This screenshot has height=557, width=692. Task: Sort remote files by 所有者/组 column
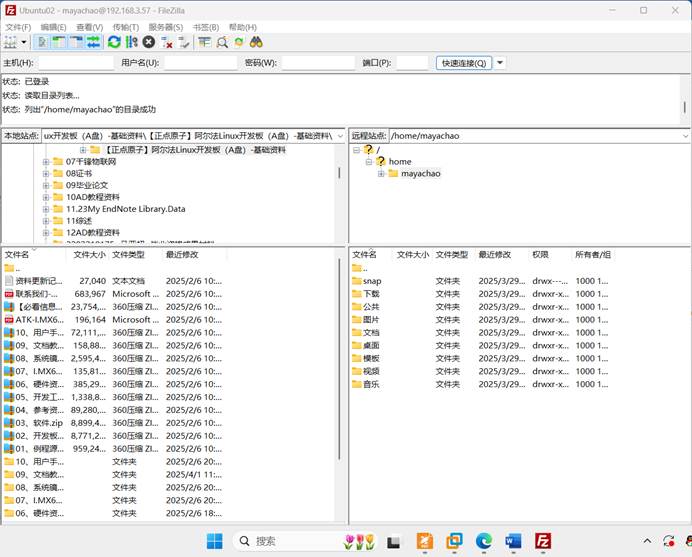593,255
